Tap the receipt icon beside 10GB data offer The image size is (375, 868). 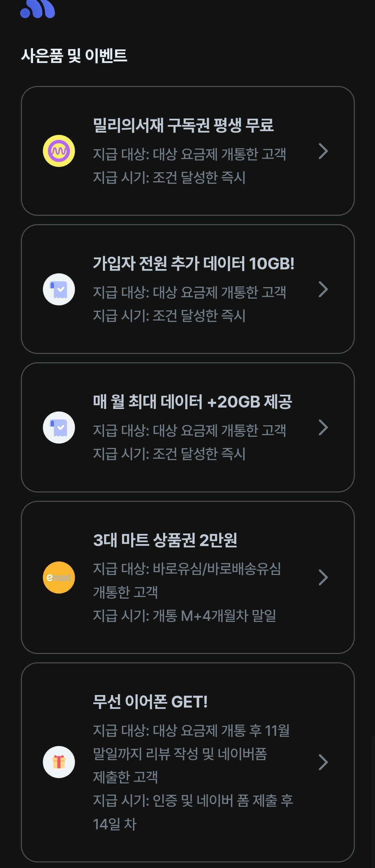pos(59,289)
